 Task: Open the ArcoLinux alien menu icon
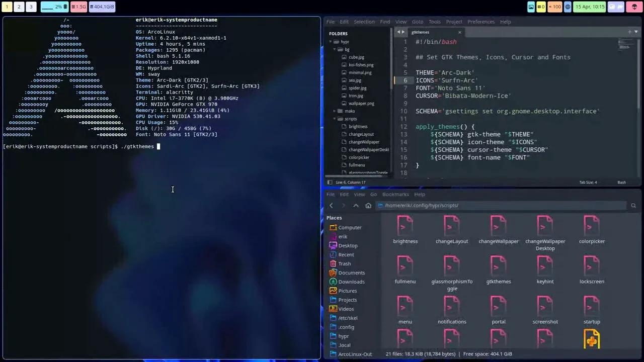pyautogui.click(x=634, y=7)
